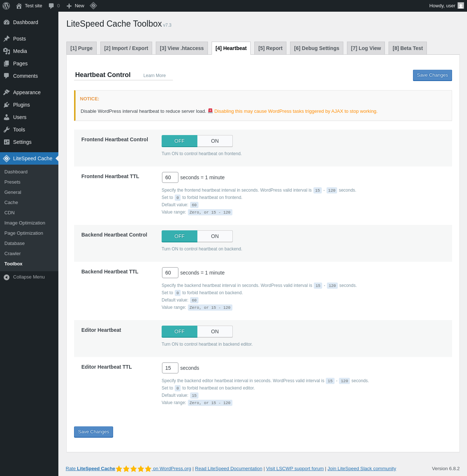Focus the Frontend Heartbeat TTL field

click(170, 177)
